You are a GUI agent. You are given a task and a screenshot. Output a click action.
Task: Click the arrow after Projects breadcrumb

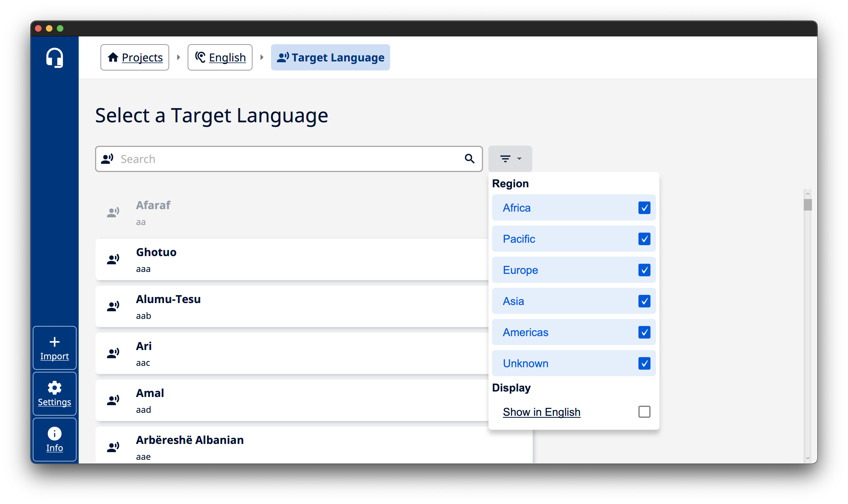tap(178, 57)
